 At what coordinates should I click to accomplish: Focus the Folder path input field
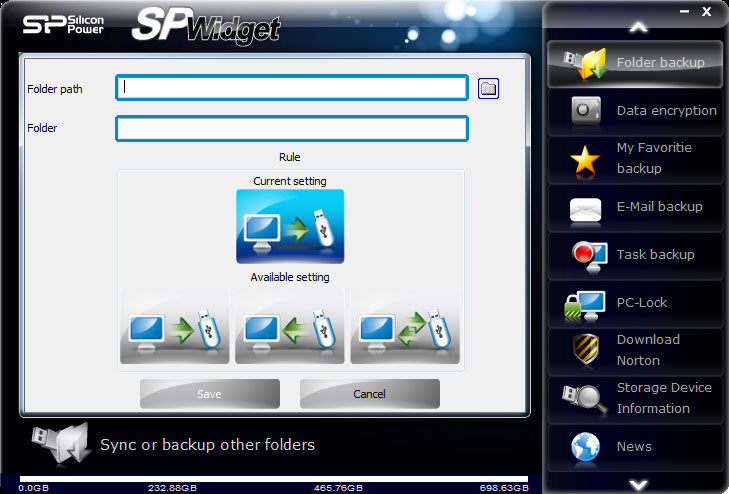[x=292, y=87]
